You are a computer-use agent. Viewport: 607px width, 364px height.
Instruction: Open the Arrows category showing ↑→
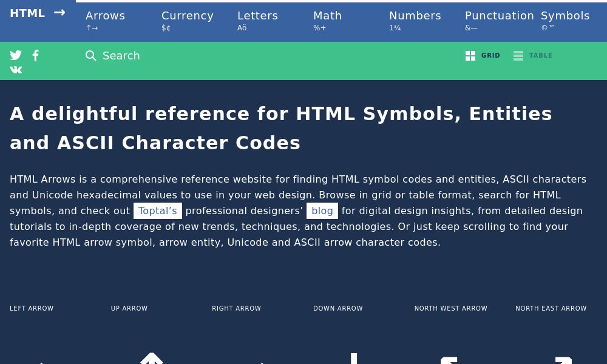tap(105, 20)
